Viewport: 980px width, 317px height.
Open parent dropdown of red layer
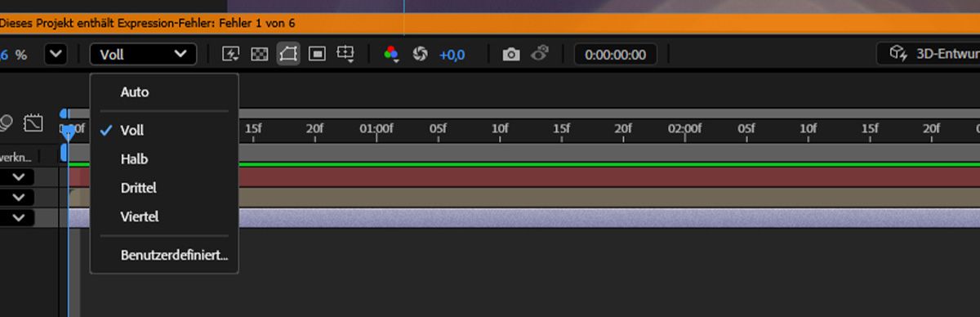[x=18, y=176]
